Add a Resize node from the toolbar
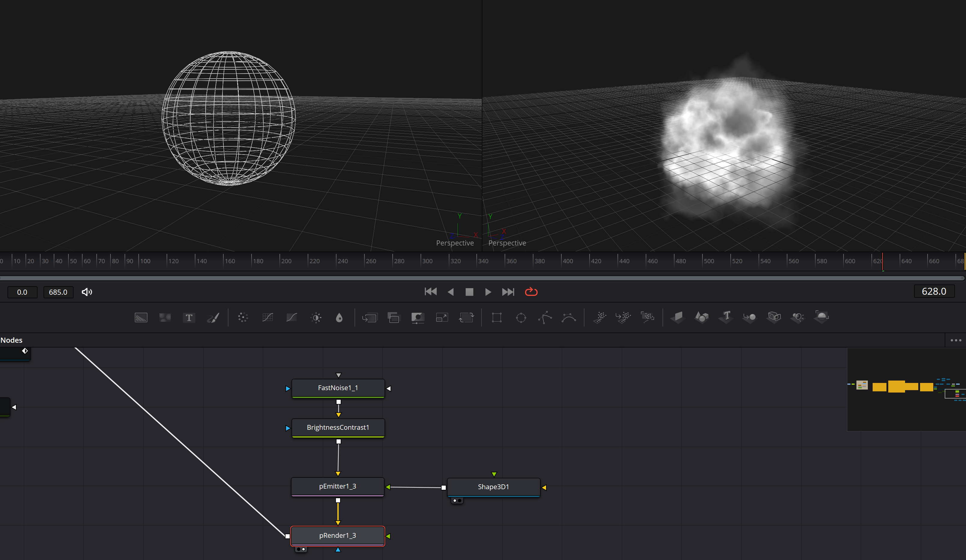The width and height of the screenshot is (966, 560). (442, 318)
